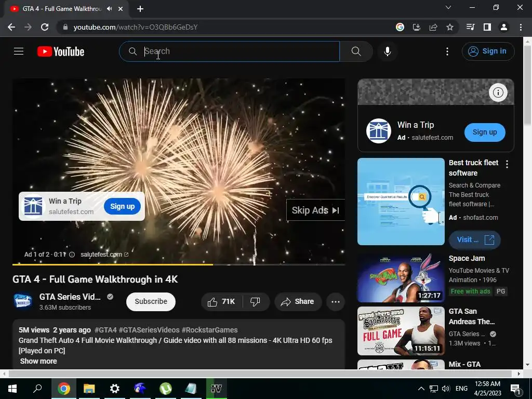The image size is (532, 399).
Task: Open the Space Jam title link
Action: [467, 258]
